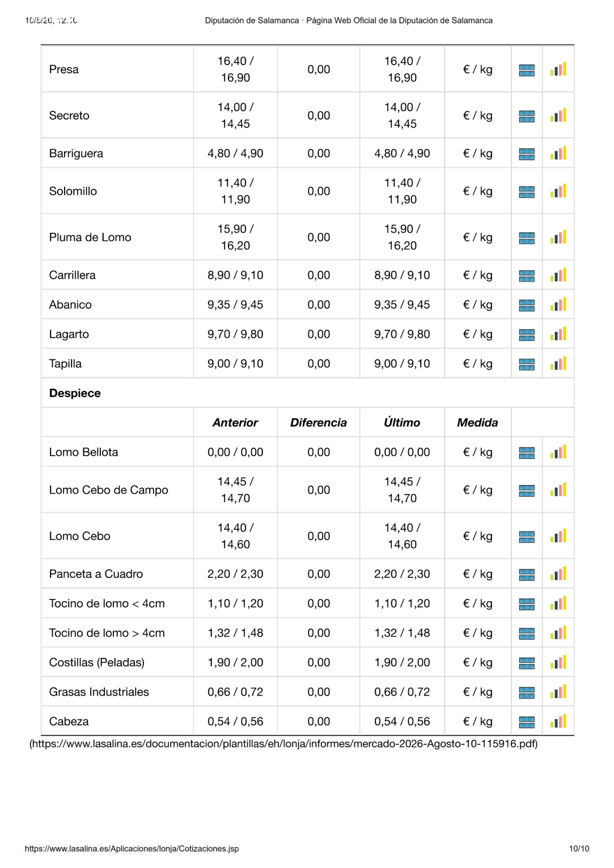Show table icon for Panceta a Cuadro
The height and width of the screenshot is (868, 614).
click(527, 575)
